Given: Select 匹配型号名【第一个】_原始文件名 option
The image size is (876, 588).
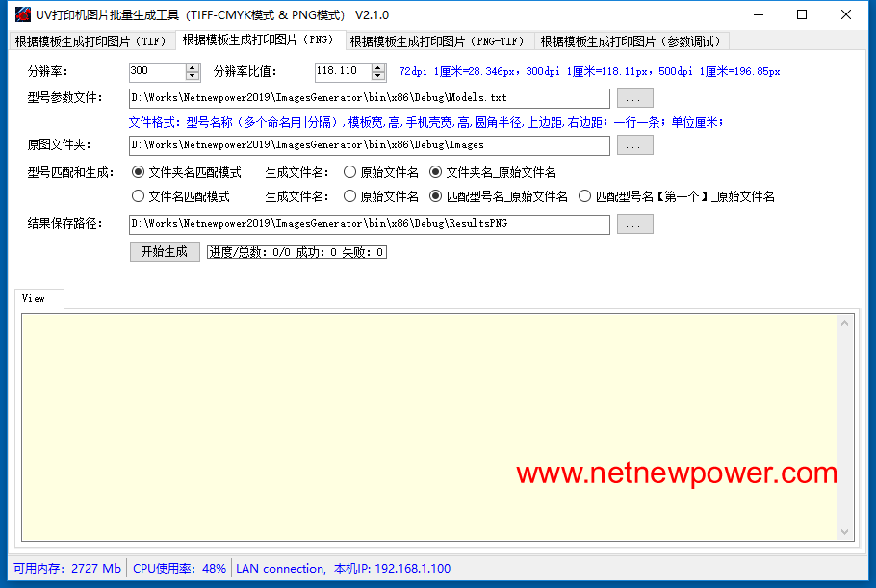Looking at the screenshot, I should coord(584,196).
